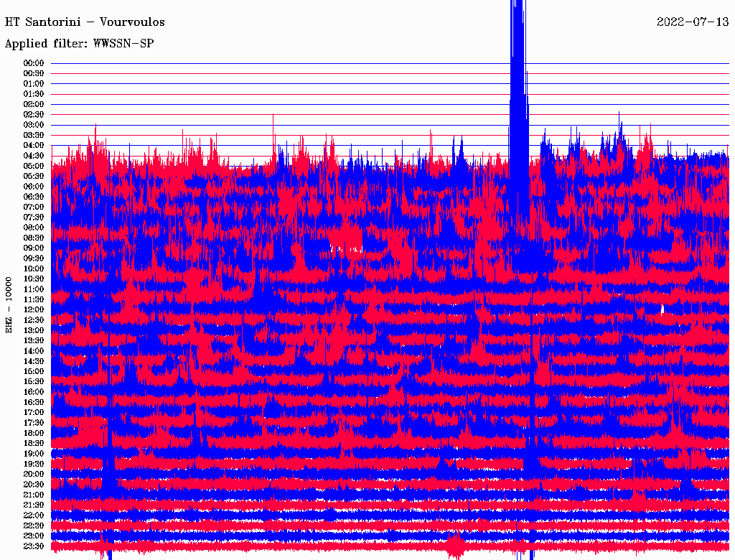Select the 19:30 time row label
The image size is (735, 560).
pos(34,464)
